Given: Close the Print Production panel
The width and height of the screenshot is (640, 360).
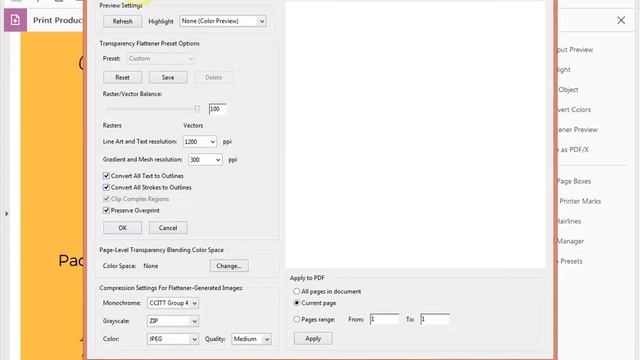Looking at the screenshot, I should pos(621,20).
